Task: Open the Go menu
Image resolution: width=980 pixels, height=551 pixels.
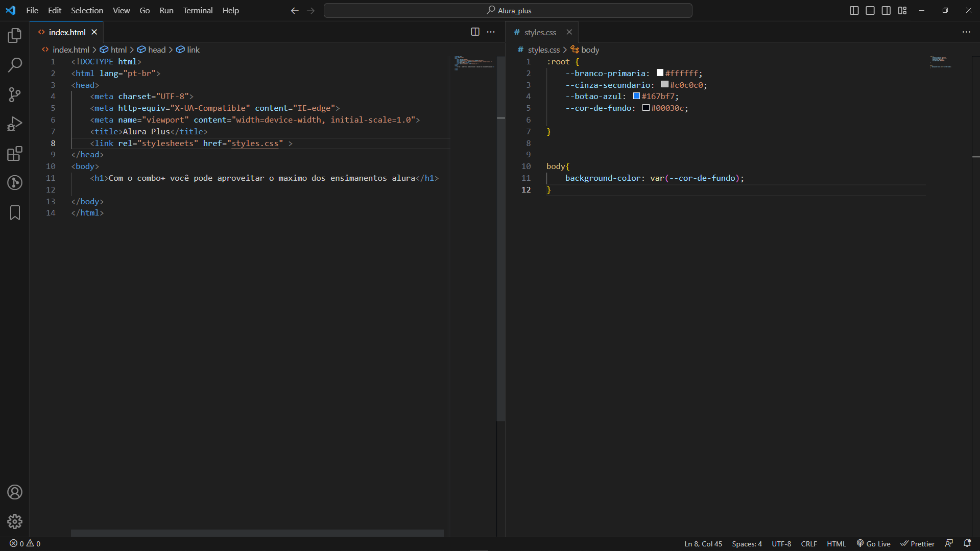Action: coord(145,11)
